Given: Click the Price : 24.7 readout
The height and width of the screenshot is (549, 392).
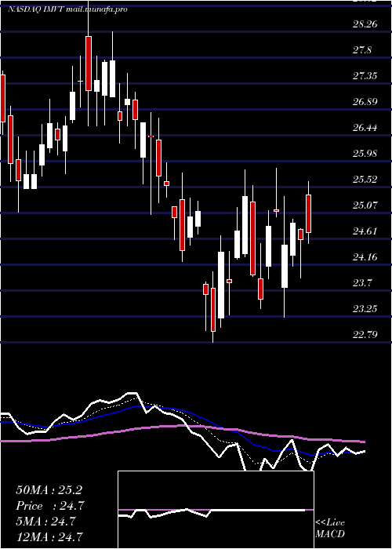Looking at the screenshot, I should pyautogui.click(x=50, y=506).
